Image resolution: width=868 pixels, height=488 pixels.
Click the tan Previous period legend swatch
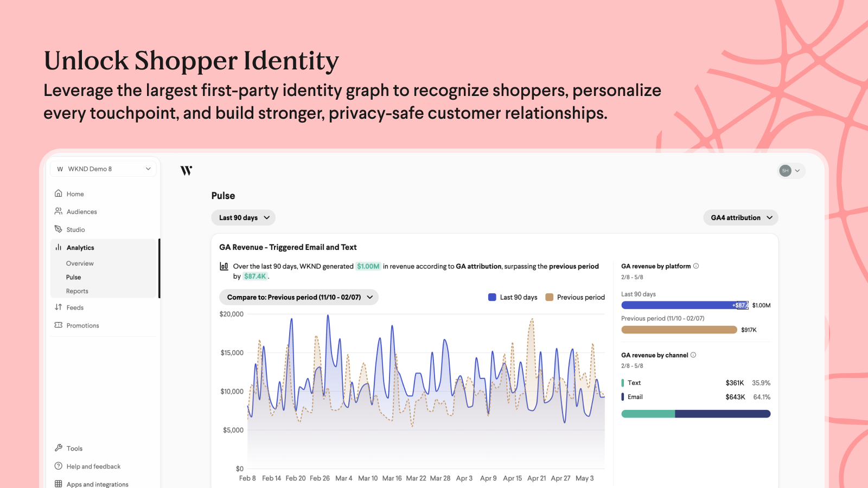549,297
